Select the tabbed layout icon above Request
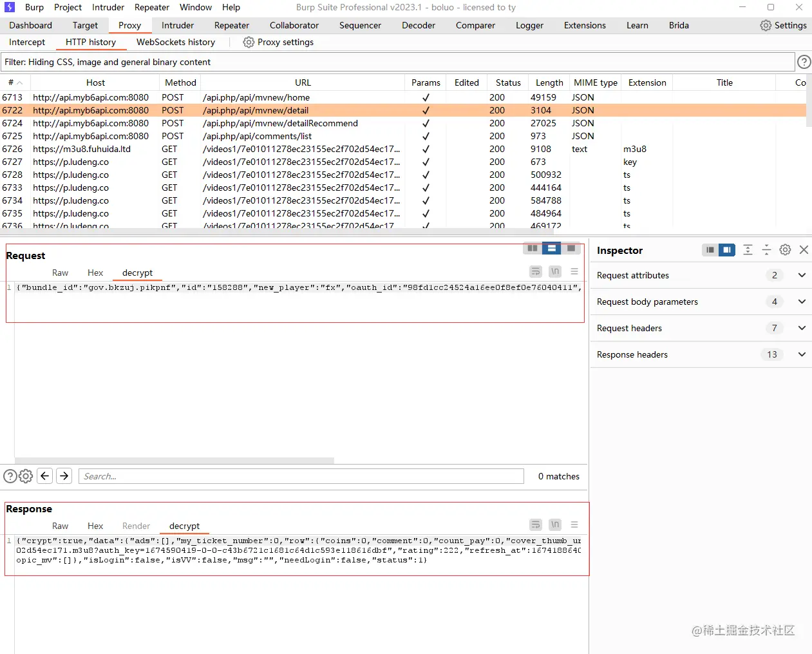 point(571,249)
